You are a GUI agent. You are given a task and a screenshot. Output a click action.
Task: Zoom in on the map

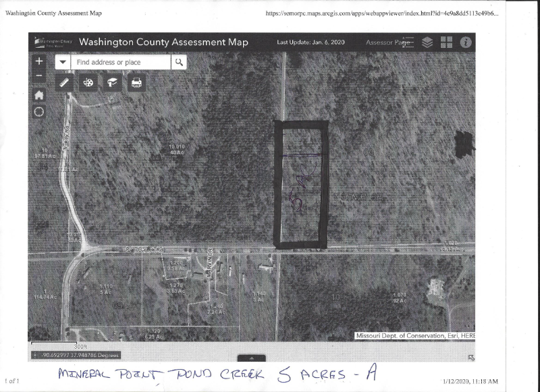pos(39,61)
